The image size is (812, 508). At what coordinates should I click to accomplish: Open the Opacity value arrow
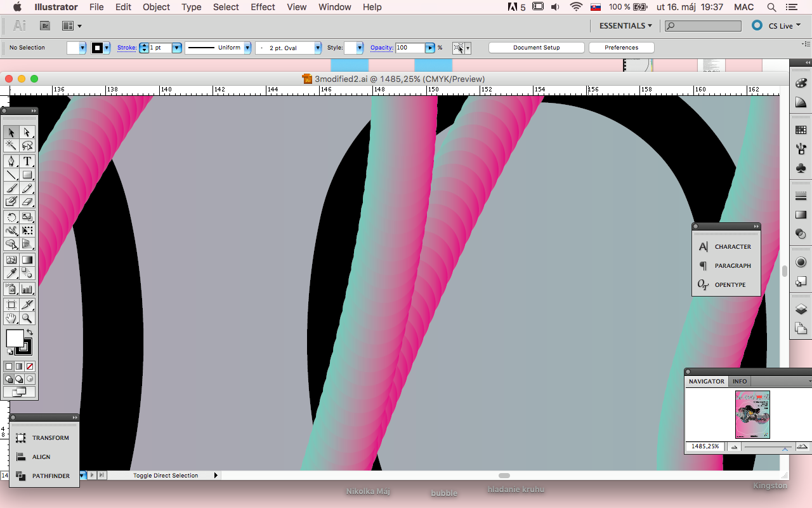click(x=430, y=48)
